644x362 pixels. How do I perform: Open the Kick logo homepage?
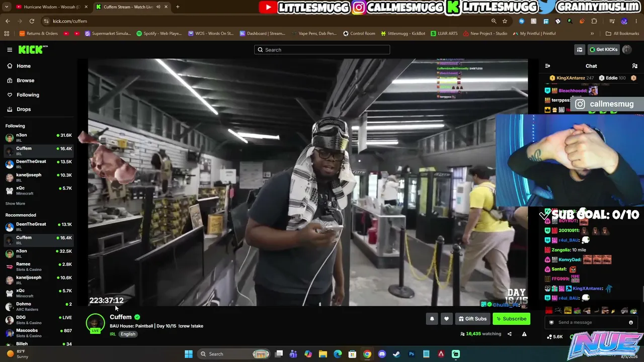point(33,50)
